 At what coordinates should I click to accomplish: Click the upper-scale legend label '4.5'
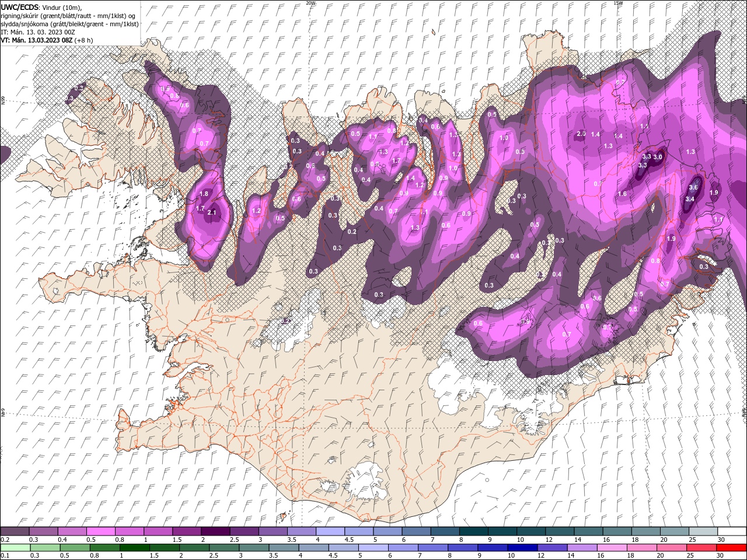349,540
